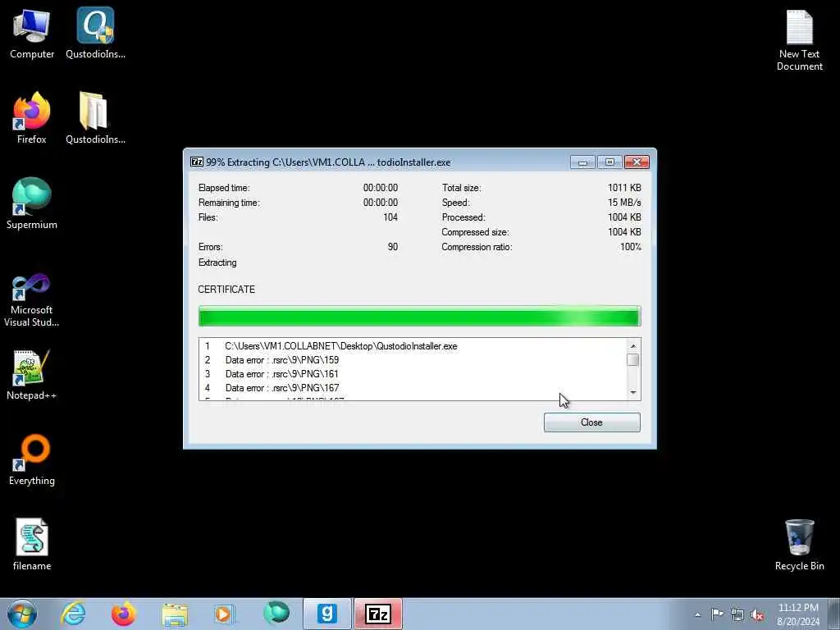Minimize the 7-Zip extracting window

pos(582,162)
